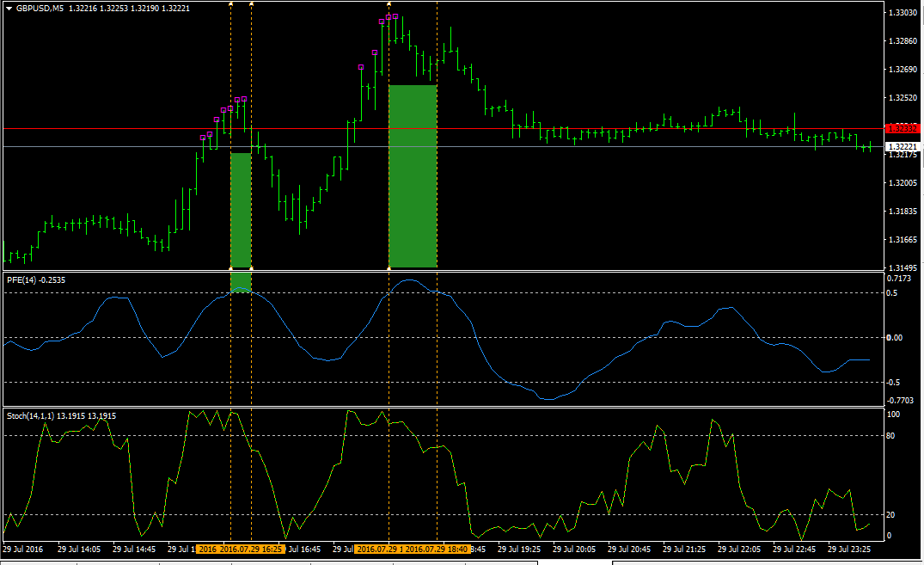Click the 1.33030 value on price scale
924x565 pixels.
[x=903, y=12]
